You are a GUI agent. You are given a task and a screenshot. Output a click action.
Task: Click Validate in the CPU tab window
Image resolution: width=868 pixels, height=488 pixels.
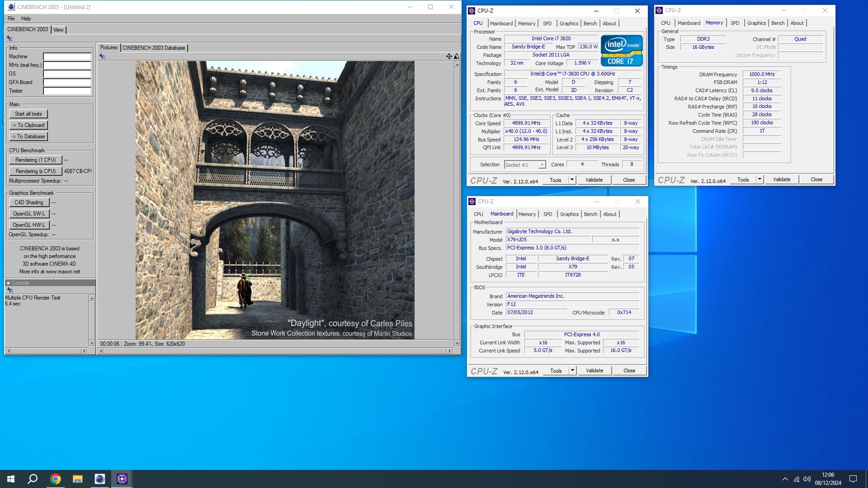(x=594, y=180)
